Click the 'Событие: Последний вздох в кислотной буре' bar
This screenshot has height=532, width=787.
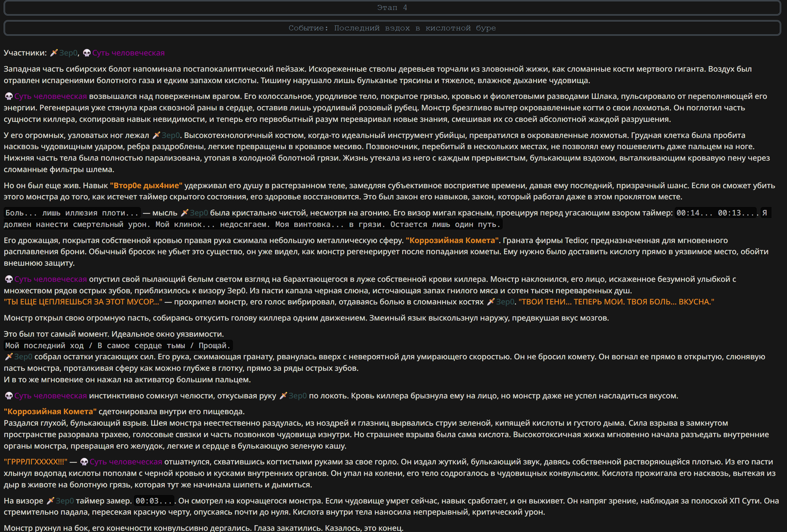pos(392,28)
